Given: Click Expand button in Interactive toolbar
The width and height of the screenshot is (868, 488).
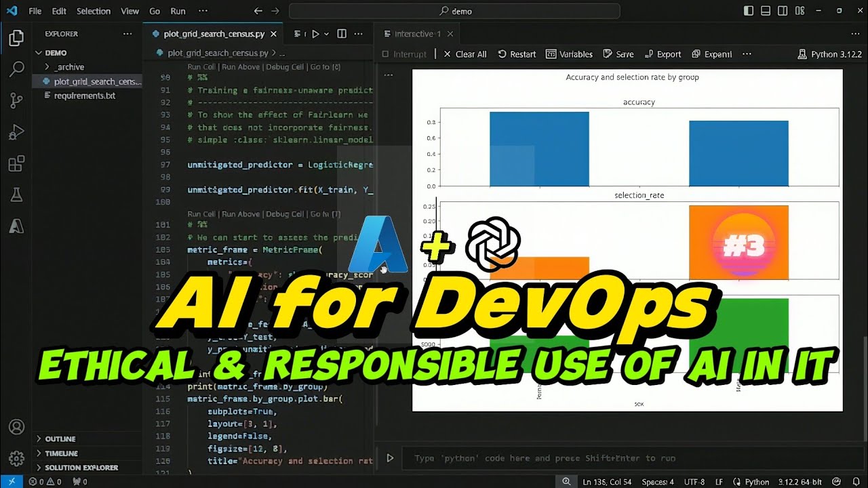Looking at the screenshot, I should (x=711, y=54).
